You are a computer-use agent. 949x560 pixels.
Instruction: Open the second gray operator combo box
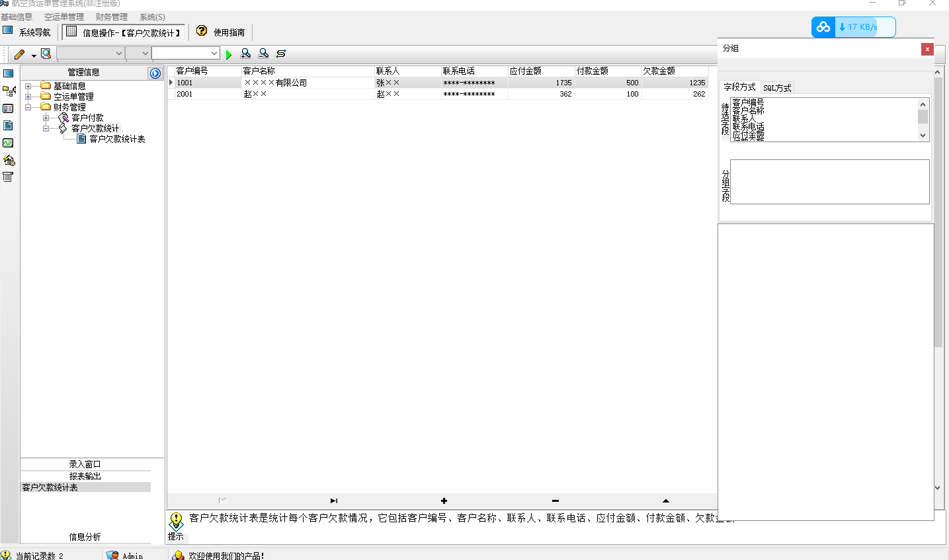(x=138, y=54)
